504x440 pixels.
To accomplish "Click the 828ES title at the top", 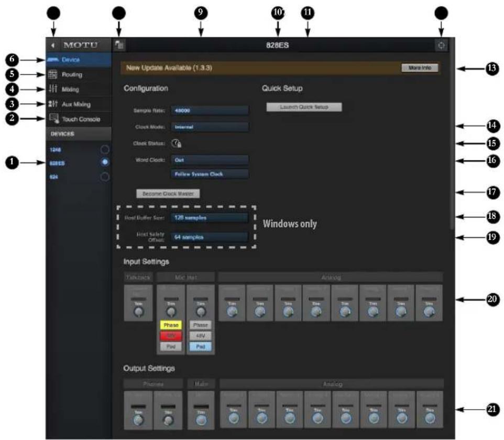I will pyautogui.click(x=277, y=46).
